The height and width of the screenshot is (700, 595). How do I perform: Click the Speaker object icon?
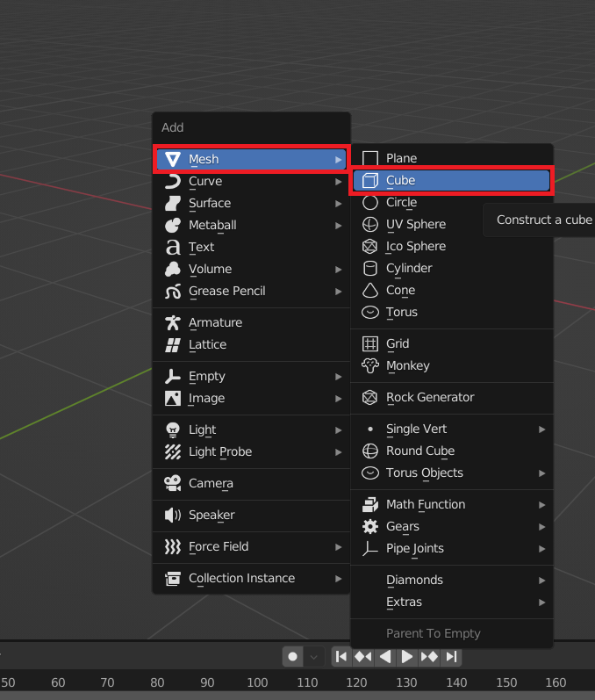[x=173, y=515]
